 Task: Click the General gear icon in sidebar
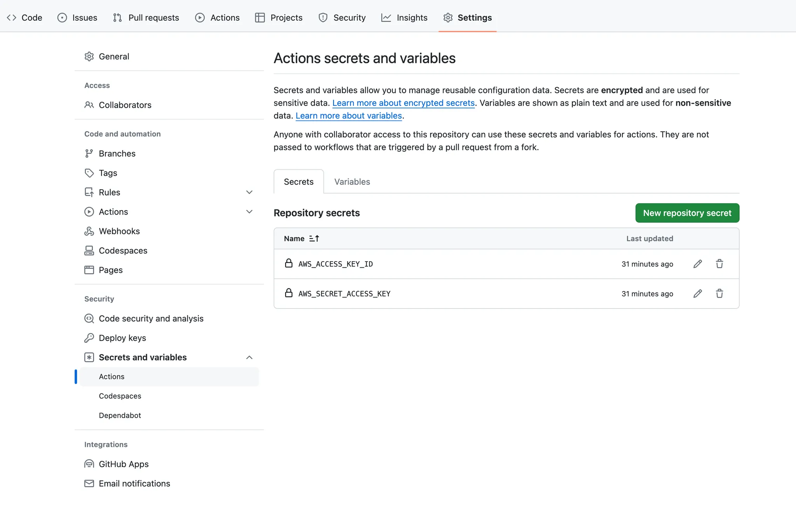[89, 56]
